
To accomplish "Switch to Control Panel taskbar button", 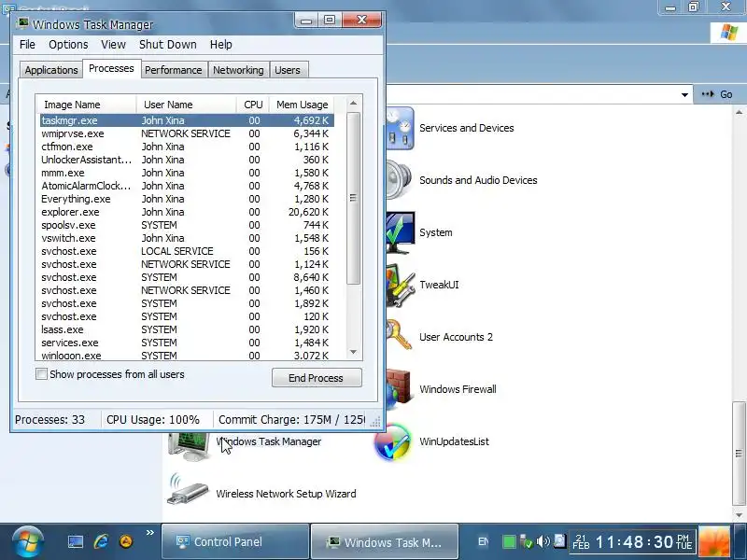I will point(235,541).
